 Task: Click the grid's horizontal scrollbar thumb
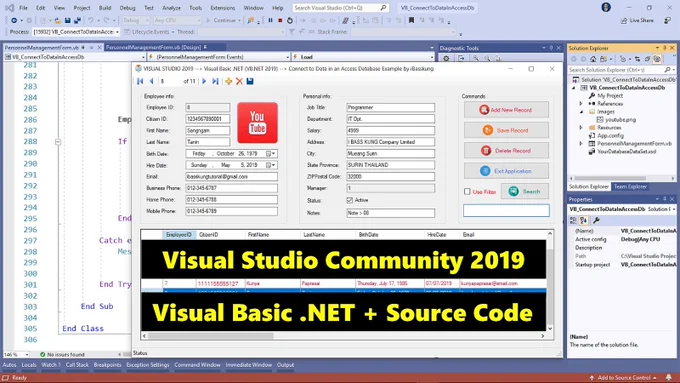click(211, 336)
